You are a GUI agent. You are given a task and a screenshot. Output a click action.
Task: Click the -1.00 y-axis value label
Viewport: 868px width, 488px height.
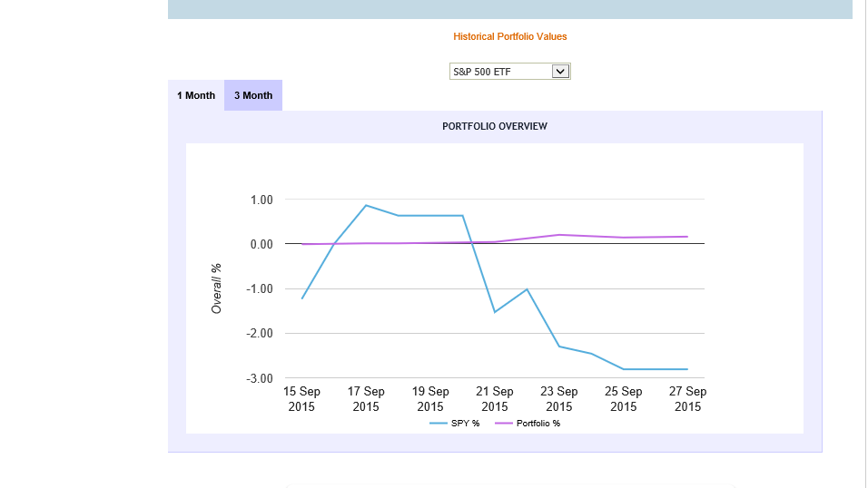pos(259,288)
